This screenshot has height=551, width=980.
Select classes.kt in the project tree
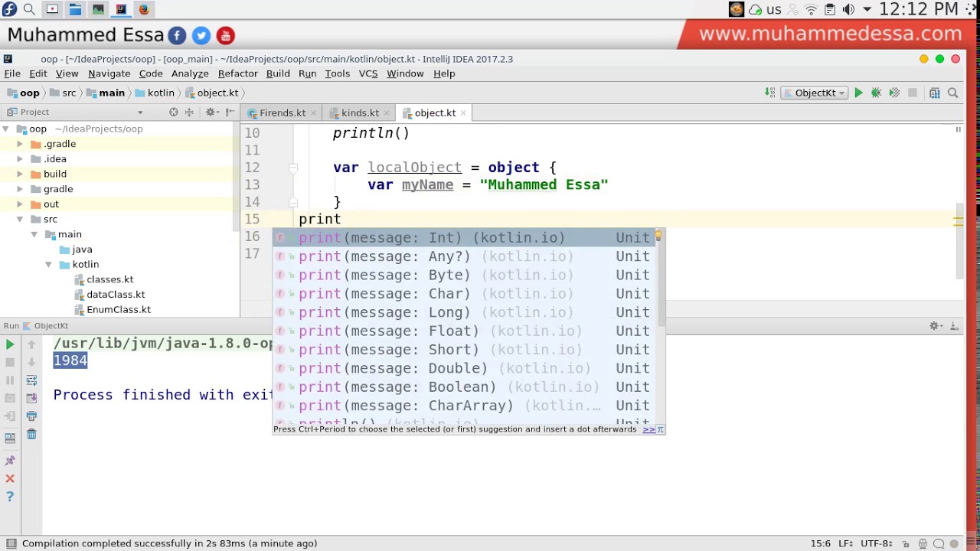(x=109, y=279)
